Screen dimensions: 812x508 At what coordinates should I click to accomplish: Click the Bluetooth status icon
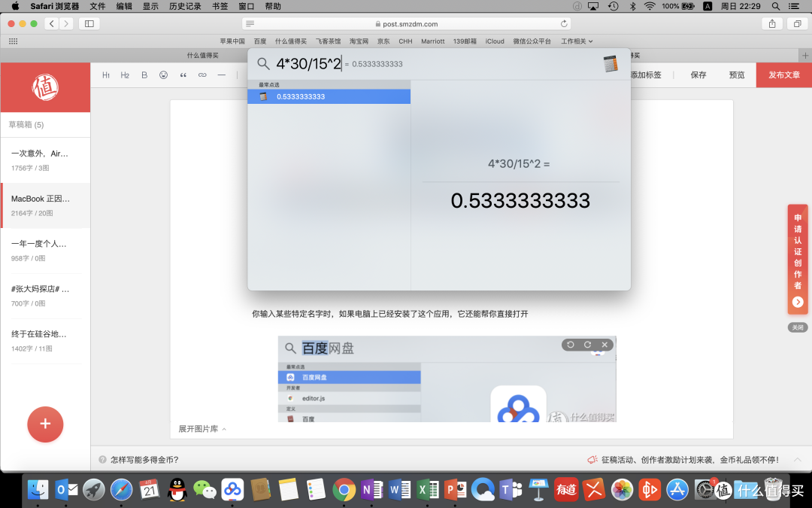632,6
